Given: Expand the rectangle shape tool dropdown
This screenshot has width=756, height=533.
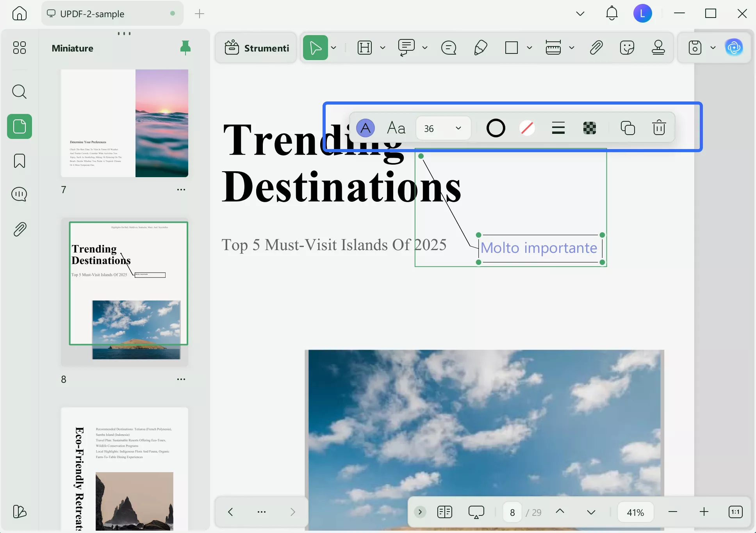Looking at the screenshot, I should (x=530, y=48).
